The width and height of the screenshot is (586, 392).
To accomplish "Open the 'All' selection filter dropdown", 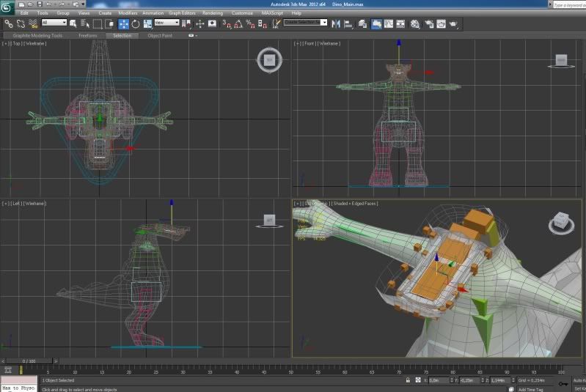I will [54, 23].
